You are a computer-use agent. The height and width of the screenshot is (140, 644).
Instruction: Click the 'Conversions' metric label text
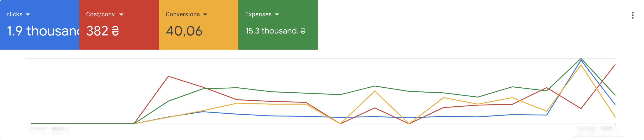[182, 15]
